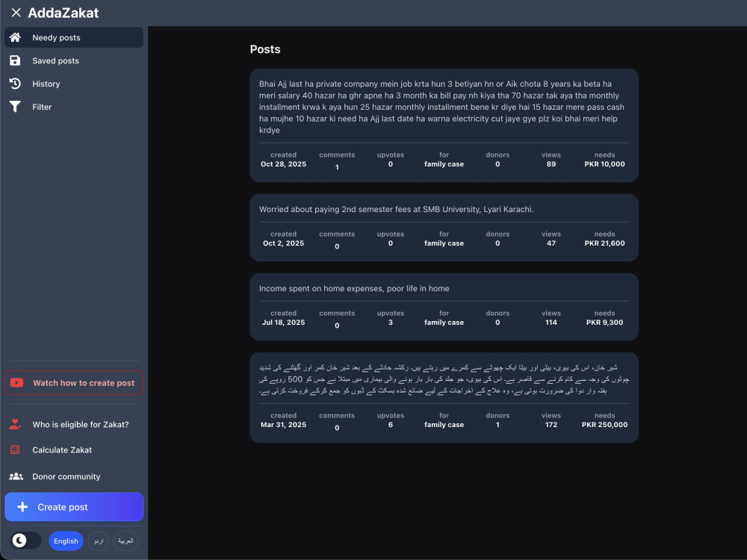Click comments count 1 on Oct 28 post
The width and height of the screenshot is (747, 560).
pyautogui.click(x=337, y=167)
